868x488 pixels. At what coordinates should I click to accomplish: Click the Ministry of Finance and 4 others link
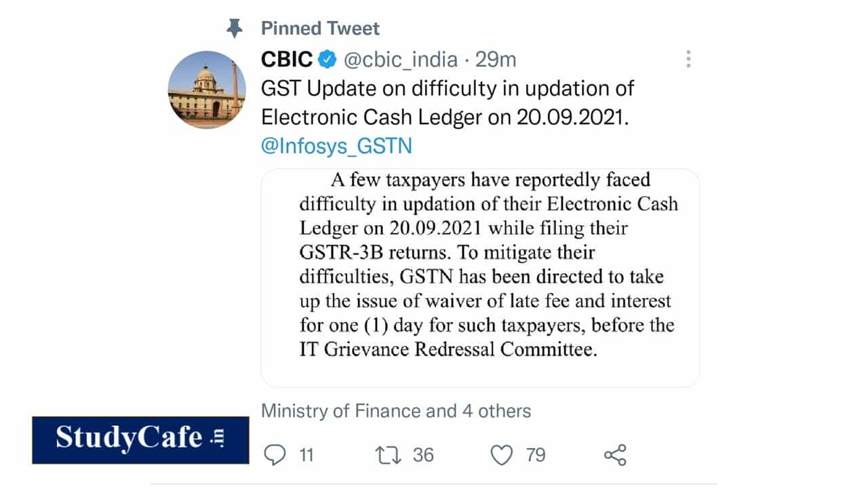point(396,411)
